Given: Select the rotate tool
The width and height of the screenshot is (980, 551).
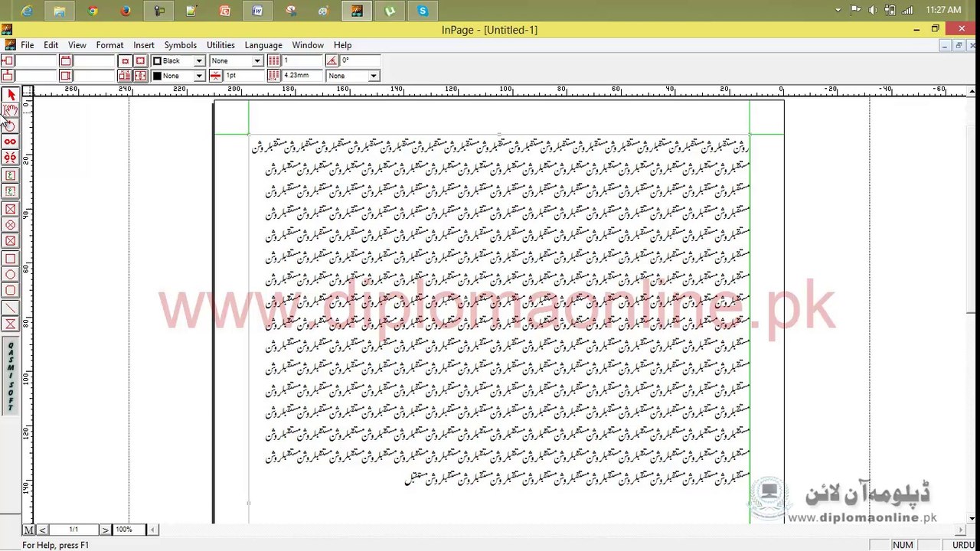Looking at the screenshot, I should point(11,126).
